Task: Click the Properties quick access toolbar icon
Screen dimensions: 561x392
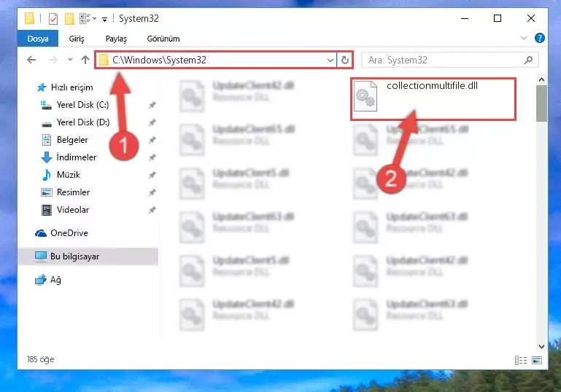Action: pyautogui.click(x=53, y=19)
